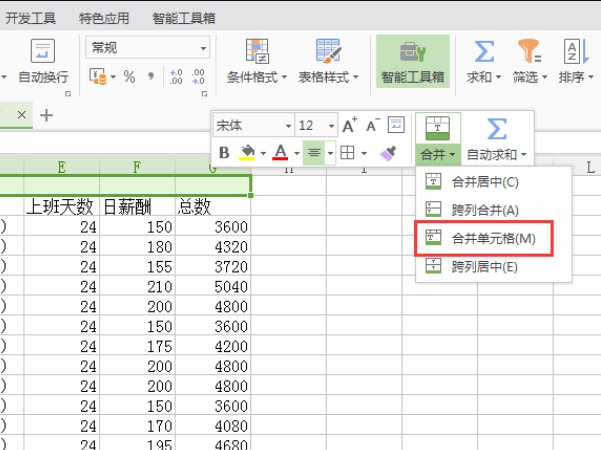
Task: Click the auto wrap text icon
Action: pyautogui.click(x=43, y=51)
